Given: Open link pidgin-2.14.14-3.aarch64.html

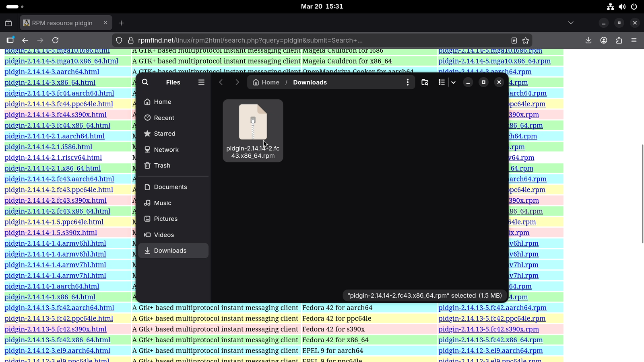Looking at the screenshot, I should [x=52, y=72].
